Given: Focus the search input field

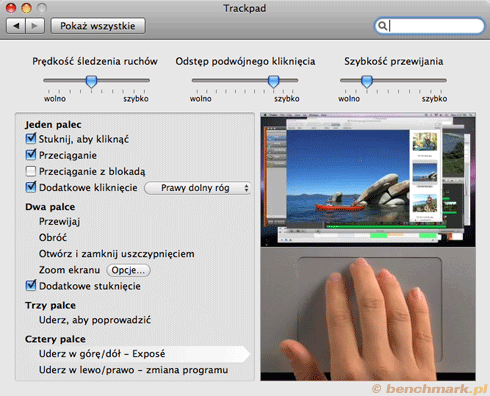Looking at the screenshot, I should [429, 26].
